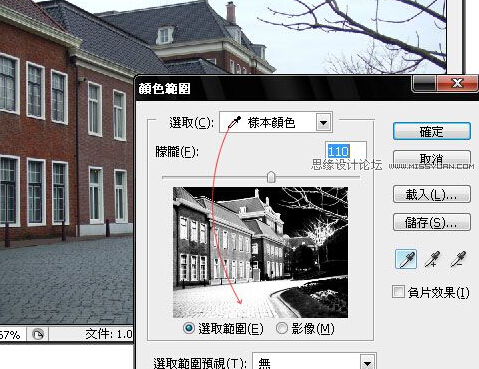Click the zoom percentage in the status bar

(x=10, y=334)
